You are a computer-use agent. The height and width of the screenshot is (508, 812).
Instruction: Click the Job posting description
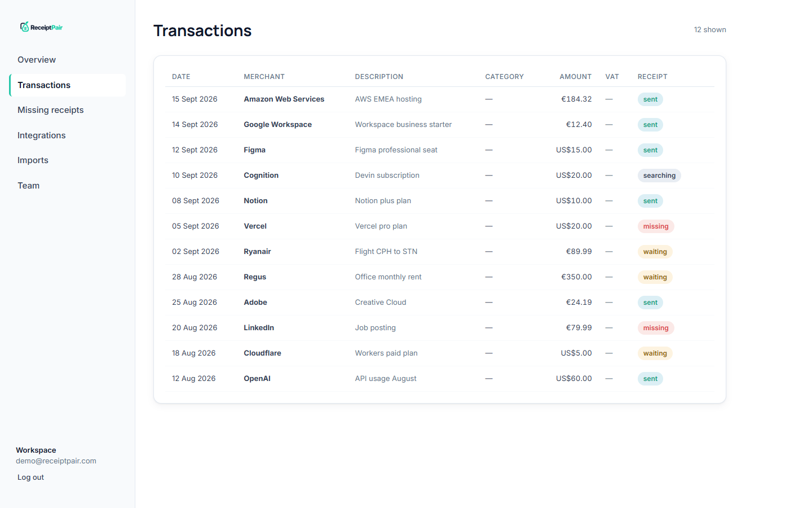pos(375,328)
